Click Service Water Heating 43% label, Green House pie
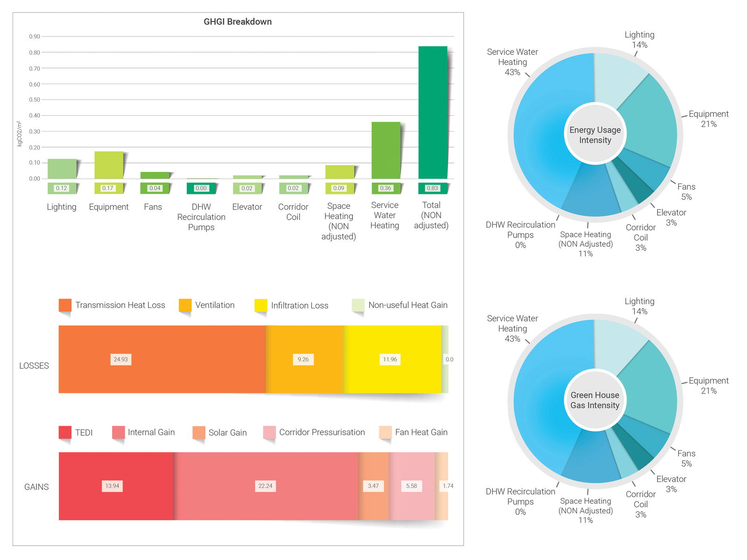 coord(513,329)
